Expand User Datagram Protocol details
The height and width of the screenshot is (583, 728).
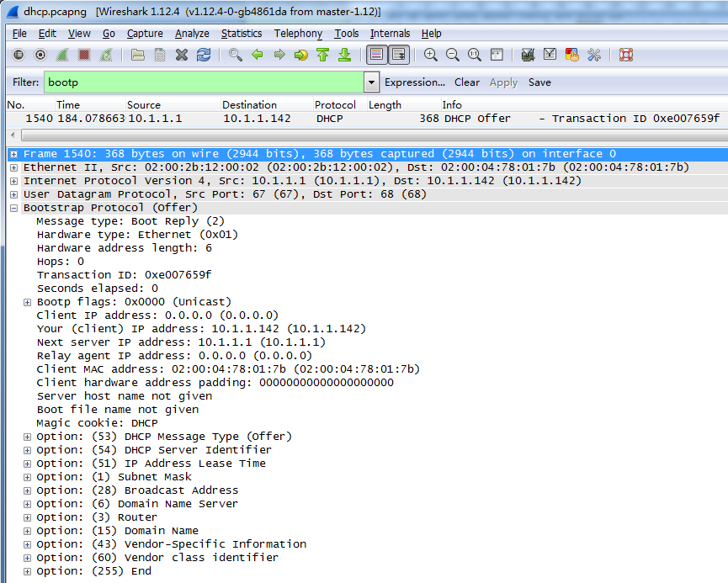(14, 194)
